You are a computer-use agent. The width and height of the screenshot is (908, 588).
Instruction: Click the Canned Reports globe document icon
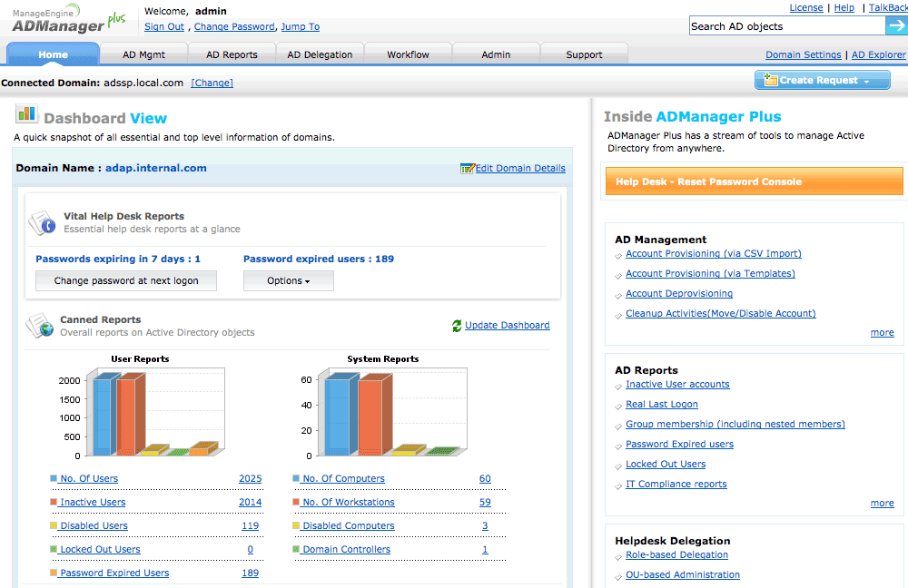40,326
